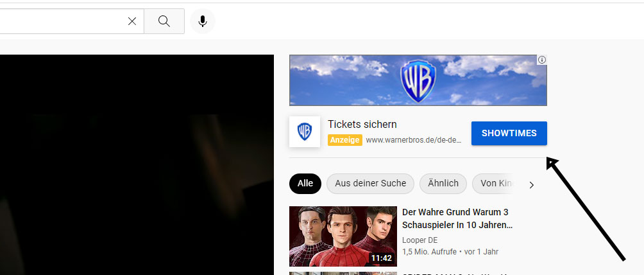Viewport: 644px width, 275px height.
Task: Start voice search with the microphone icon
Action: [x=203, y=21]
